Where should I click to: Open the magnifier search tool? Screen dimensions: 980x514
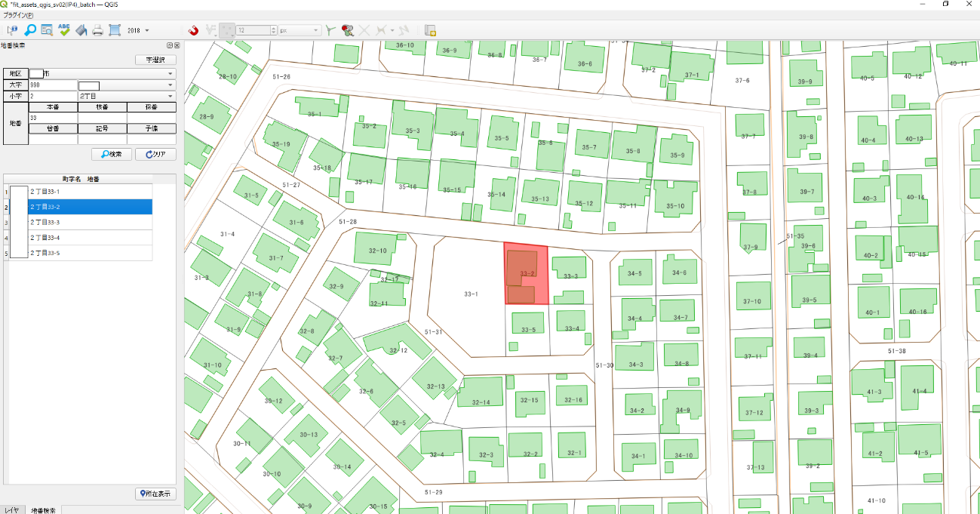tap(30, 30)
